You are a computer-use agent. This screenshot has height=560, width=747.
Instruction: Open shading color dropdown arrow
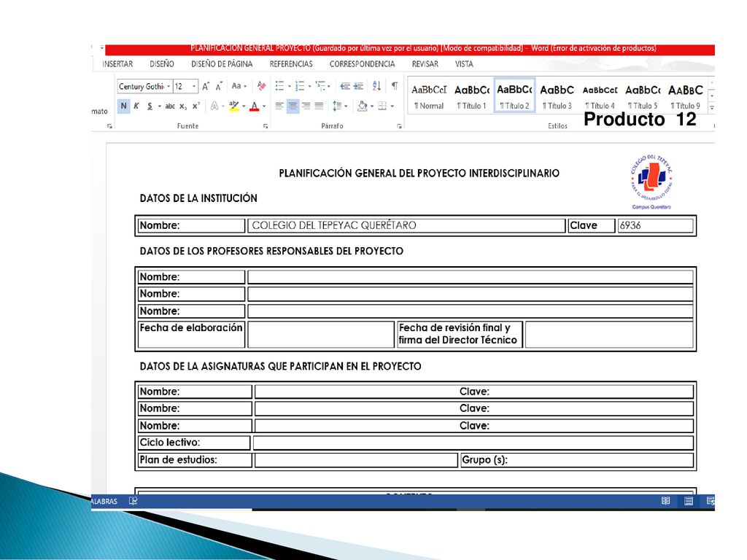[372, 106]
